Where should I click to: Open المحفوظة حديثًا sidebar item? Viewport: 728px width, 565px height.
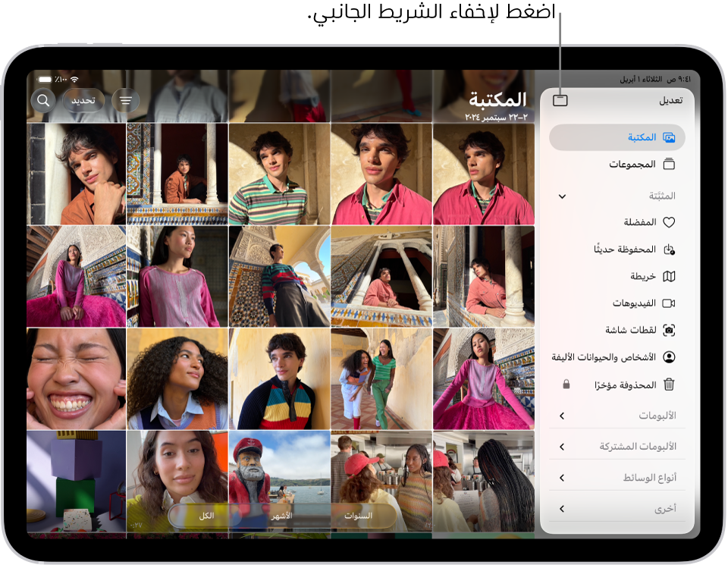tap(617, 250)
